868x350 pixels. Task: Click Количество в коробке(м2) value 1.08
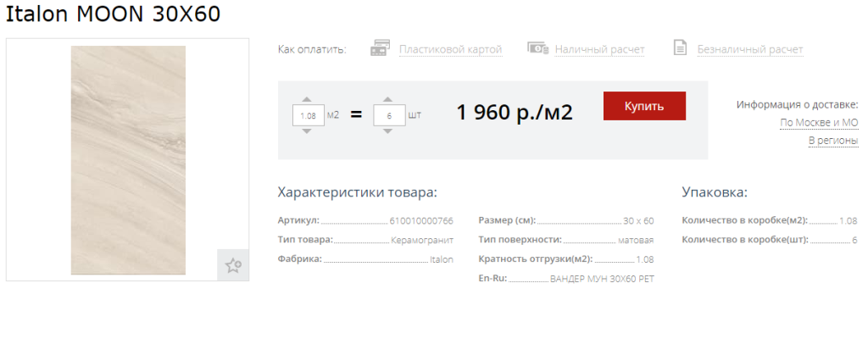point(848,221)
